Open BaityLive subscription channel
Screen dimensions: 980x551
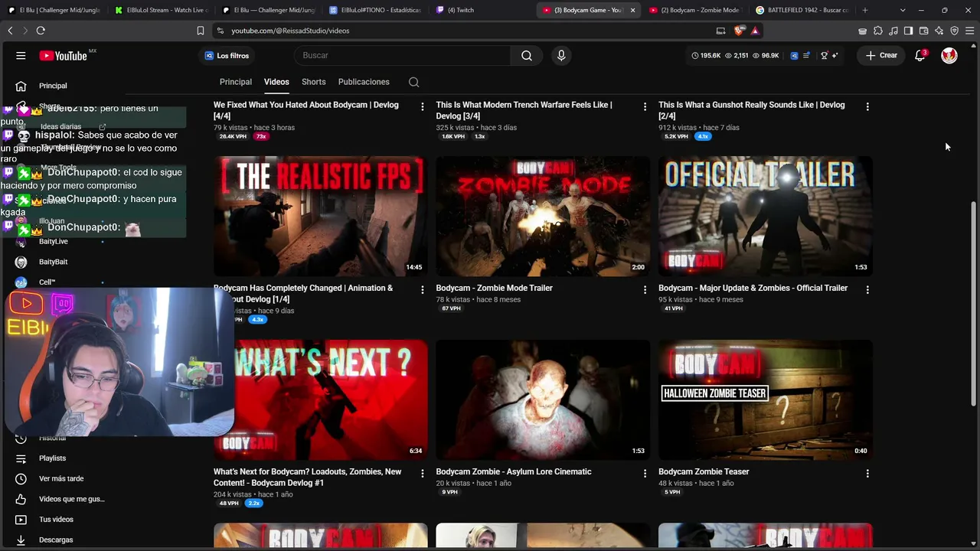coord(53,241)
